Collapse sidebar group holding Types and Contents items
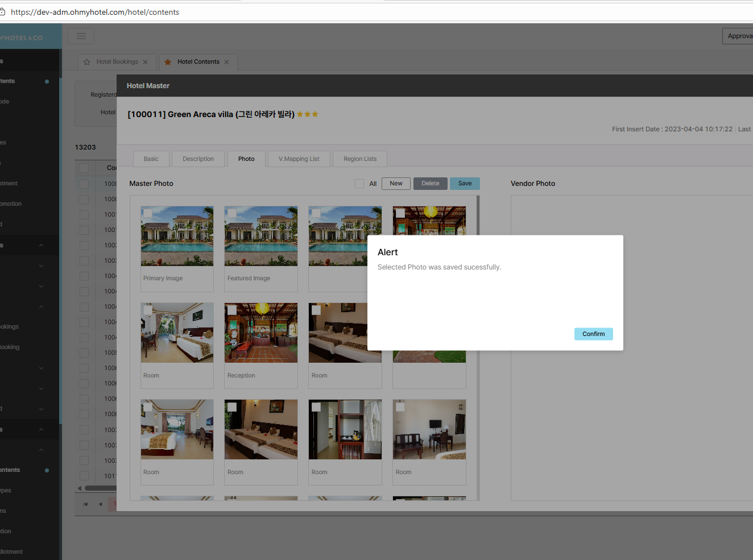 (x=42, y=450)
